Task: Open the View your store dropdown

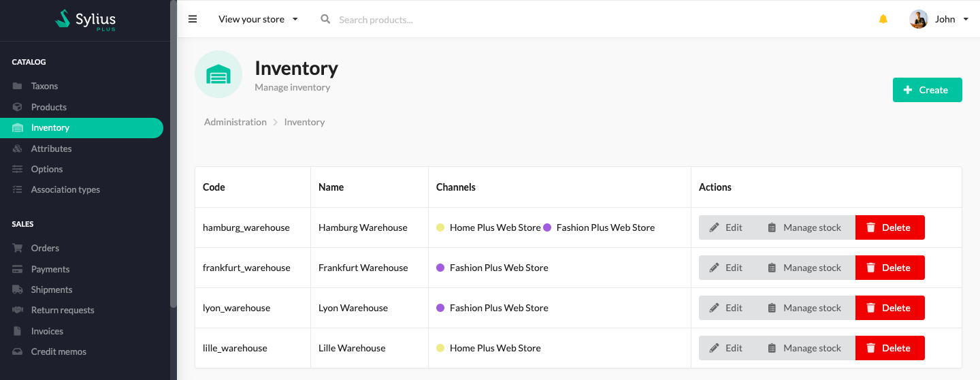Action: [258, 19]
